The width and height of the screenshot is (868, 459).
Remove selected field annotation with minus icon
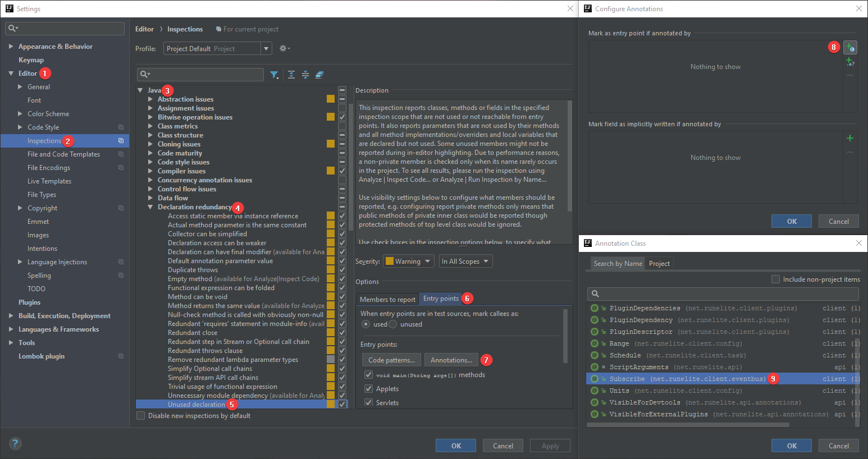(x=849, y=151)
